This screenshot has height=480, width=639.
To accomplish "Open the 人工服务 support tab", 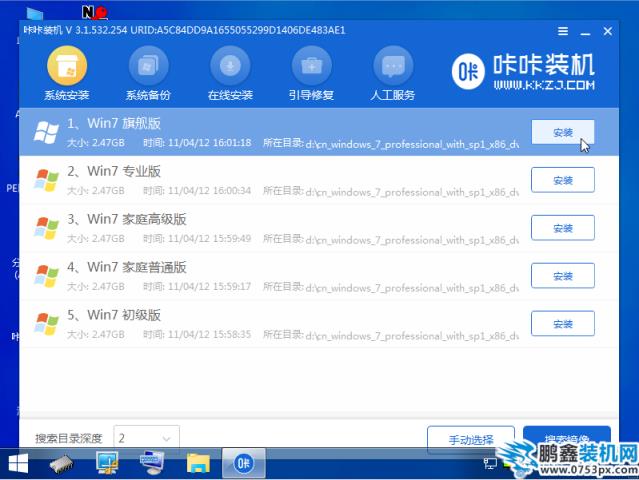I will (x=393, y=73).
